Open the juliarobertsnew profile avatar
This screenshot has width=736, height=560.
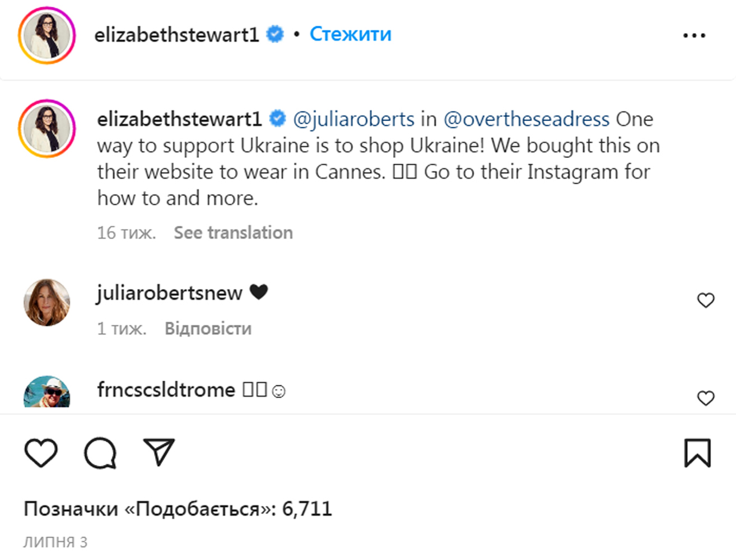(47, 302)
